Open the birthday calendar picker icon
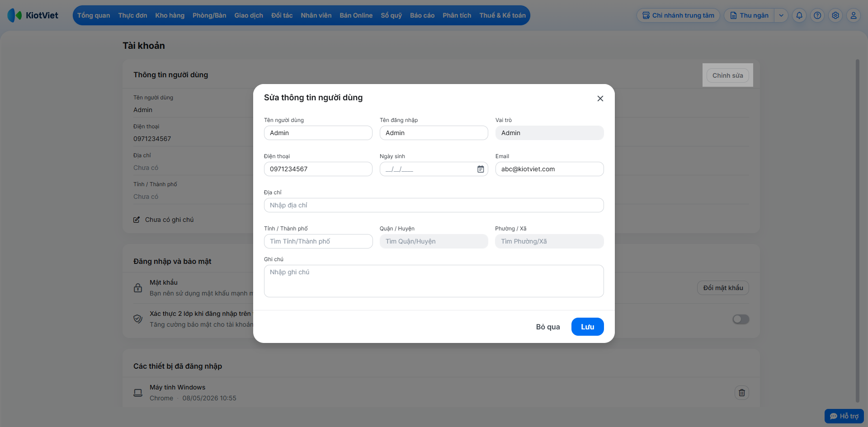The height and width of the screenshot is (427, 868). pos(481,169)
